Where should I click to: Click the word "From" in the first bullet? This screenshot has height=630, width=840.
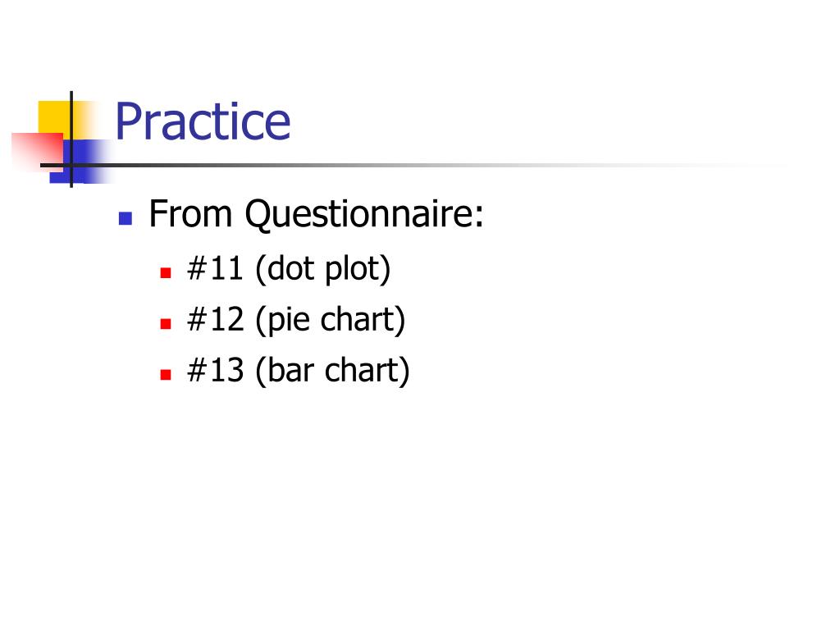tap(190, 214)
